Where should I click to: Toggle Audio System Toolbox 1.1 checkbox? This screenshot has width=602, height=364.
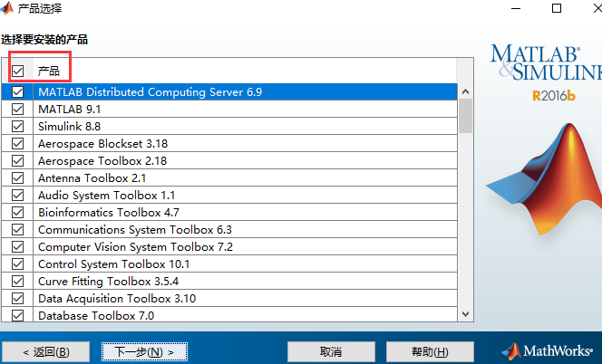(x=17, y=196)
